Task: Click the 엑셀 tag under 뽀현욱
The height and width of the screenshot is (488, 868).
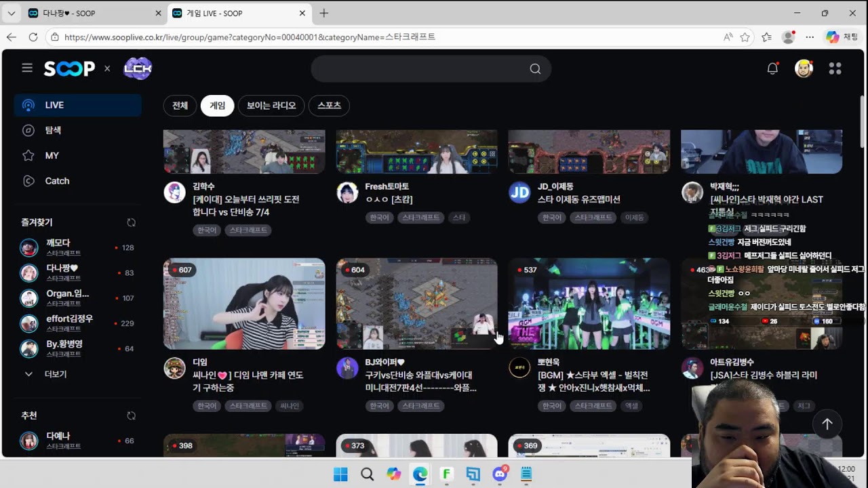Action: pos(631,406)
